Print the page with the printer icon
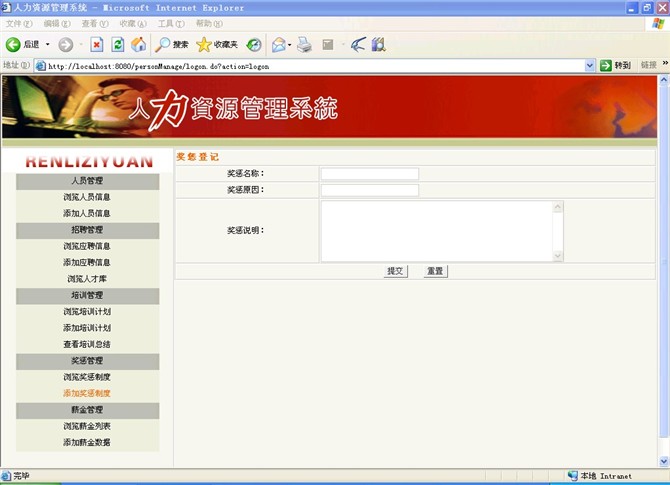Screen dimensions: 670x485 click(x=304, y=44)
